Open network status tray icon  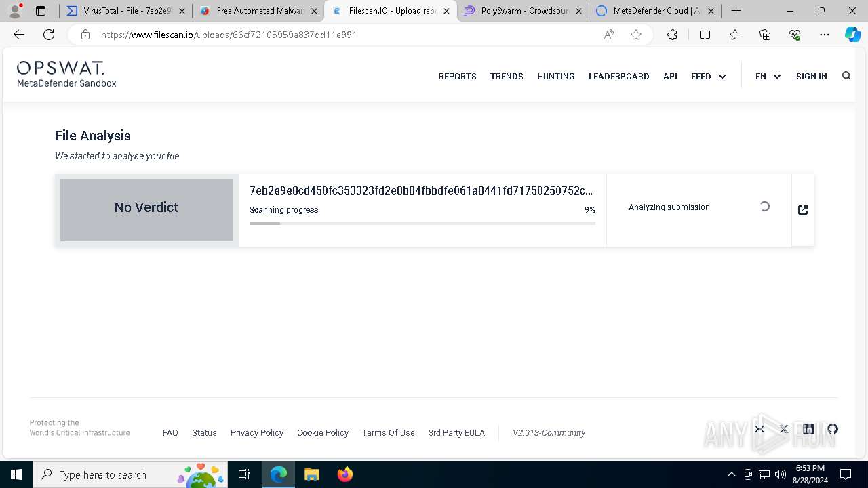click(764, 474)
